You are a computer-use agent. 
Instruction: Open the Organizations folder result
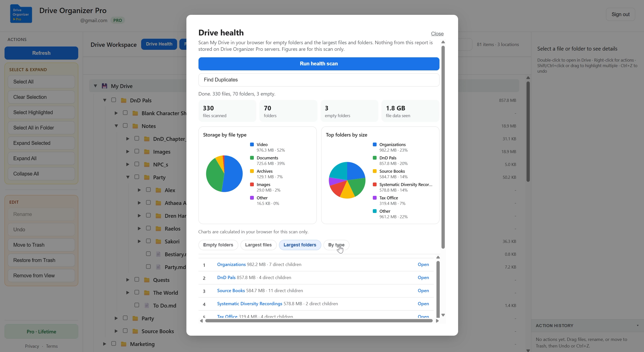[x=423, y=265]
